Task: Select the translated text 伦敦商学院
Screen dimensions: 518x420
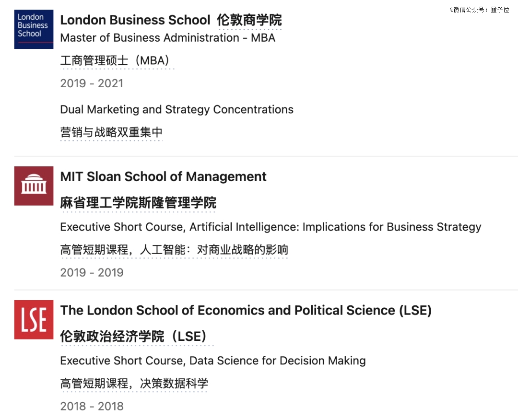Action: (249, 20)
